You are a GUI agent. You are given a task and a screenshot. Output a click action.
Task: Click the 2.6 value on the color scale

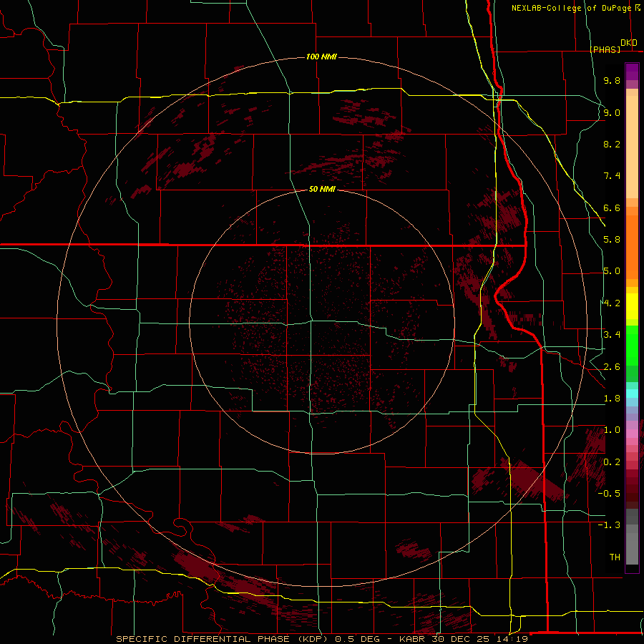[612, 367]
